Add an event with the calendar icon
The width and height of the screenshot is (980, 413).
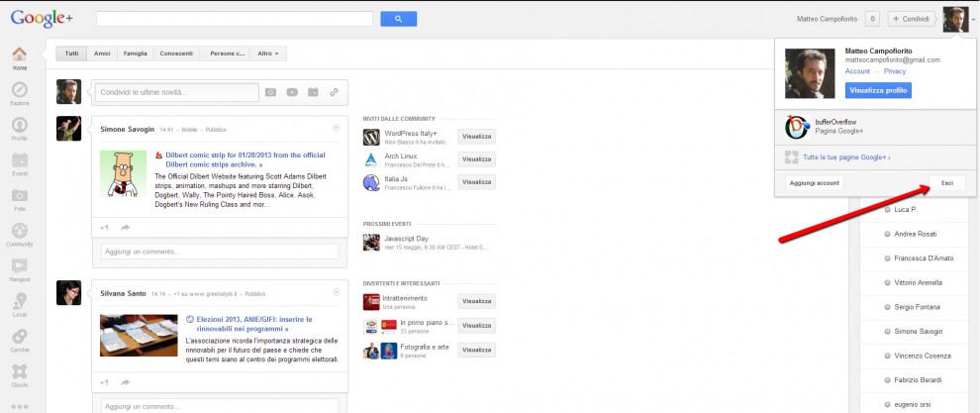[313, 92]
